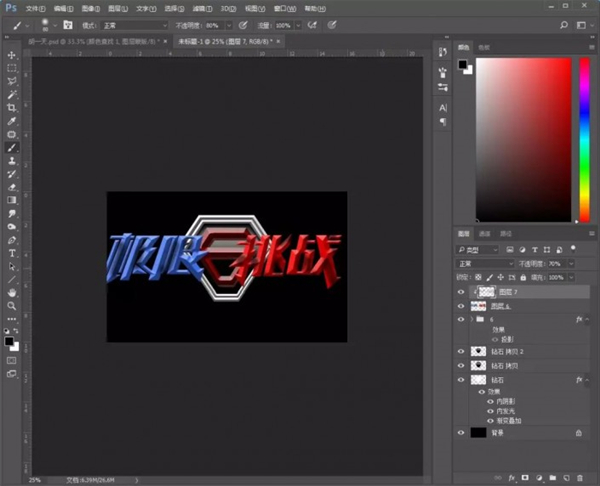Select the Zoom tool
Viewport: 600px width, 486px height.
click(x=12, y=306)
